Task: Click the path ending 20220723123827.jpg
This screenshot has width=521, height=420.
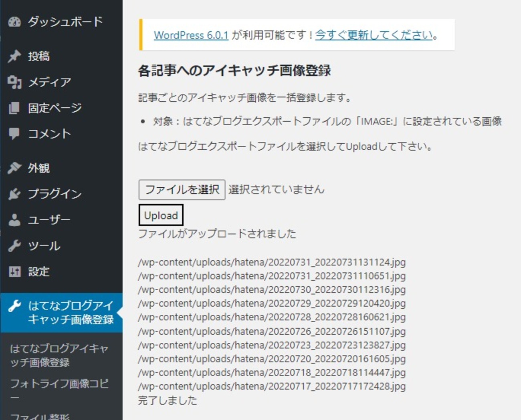Action: pyautogui.click(x=272, y=345)
